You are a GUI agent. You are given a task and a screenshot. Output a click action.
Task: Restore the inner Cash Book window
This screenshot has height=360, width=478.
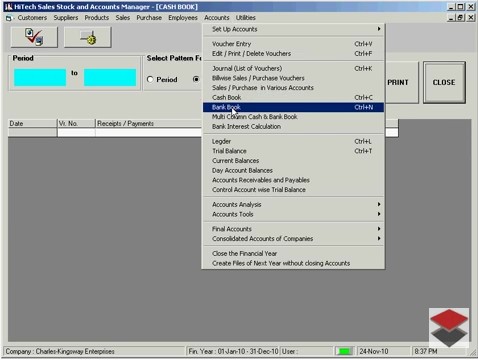[x=461, y=18]
